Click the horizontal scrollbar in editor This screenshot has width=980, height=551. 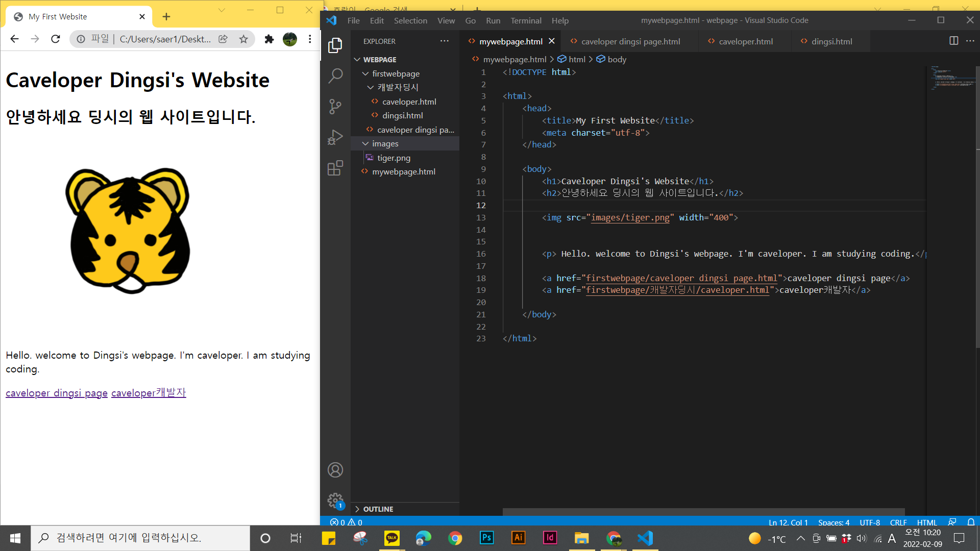point(703,511)
